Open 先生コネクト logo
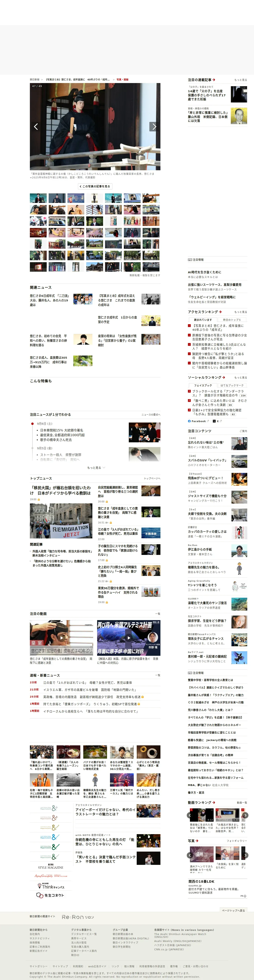This screenshot has height=980, width=254. [50, 895]
